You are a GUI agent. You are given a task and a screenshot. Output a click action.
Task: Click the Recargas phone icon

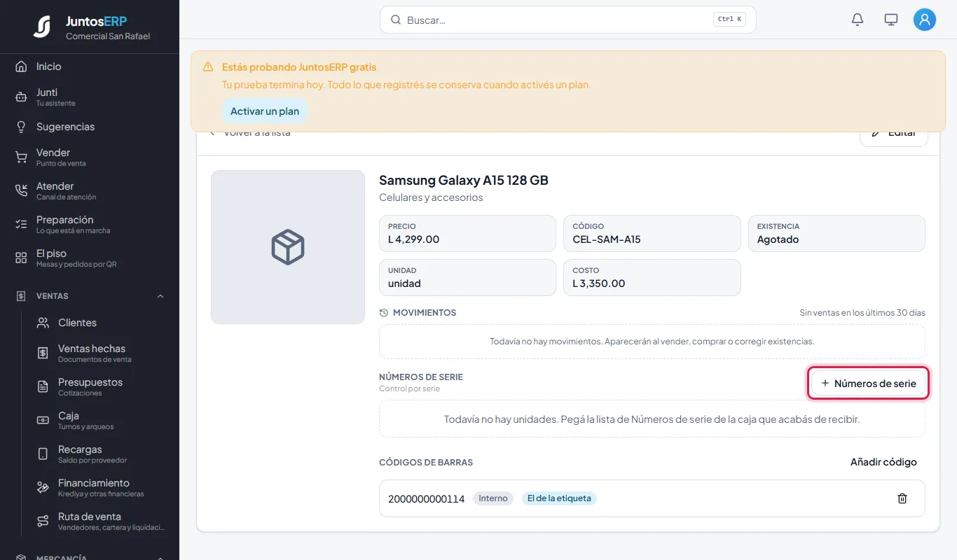[43, 454]
